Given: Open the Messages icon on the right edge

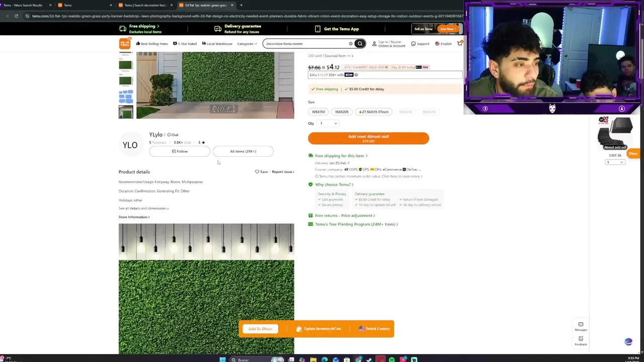Looking at the screenshot, I should pos(581,326).
